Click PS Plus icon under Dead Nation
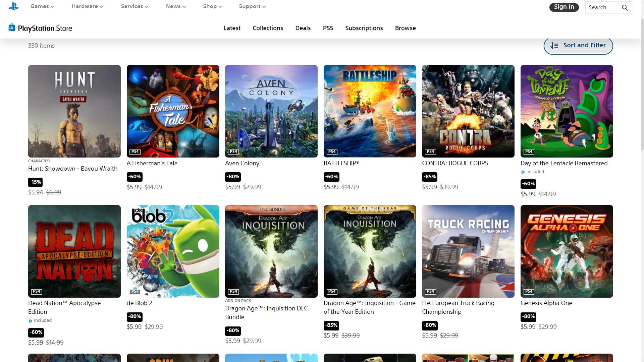Image resolution: width=644 pixels, height=362 pixels. pos(31,321)
